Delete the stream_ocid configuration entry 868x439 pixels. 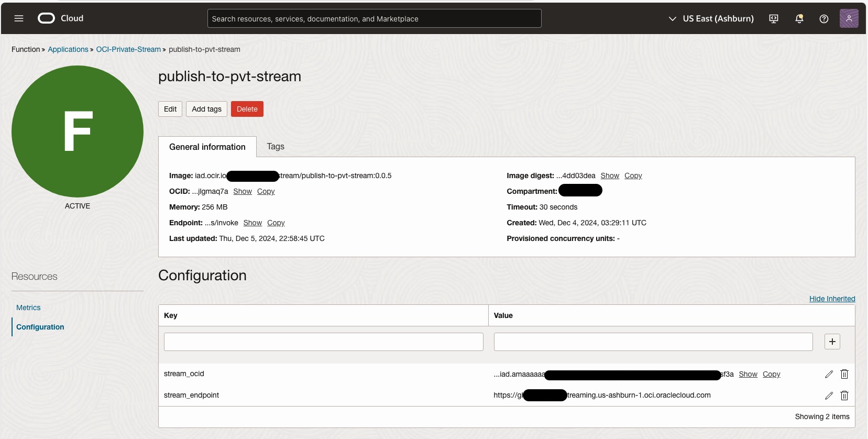coord(844,374)
